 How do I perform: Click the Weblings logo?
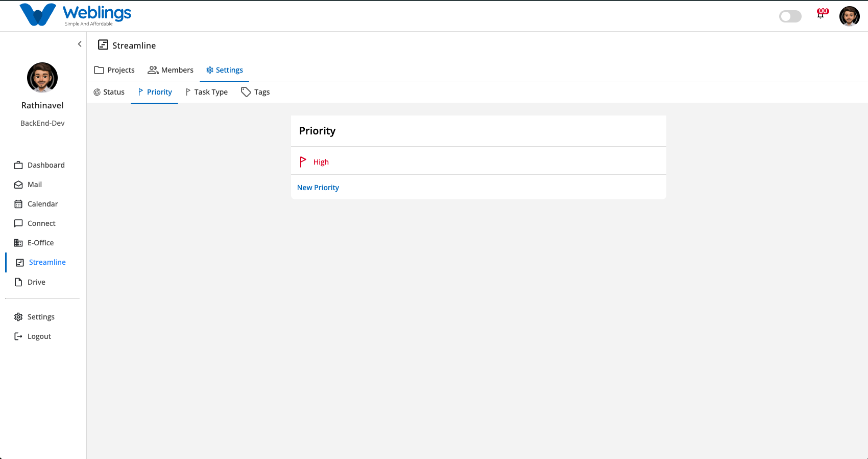pyautogui.click(x=76, y=15)
